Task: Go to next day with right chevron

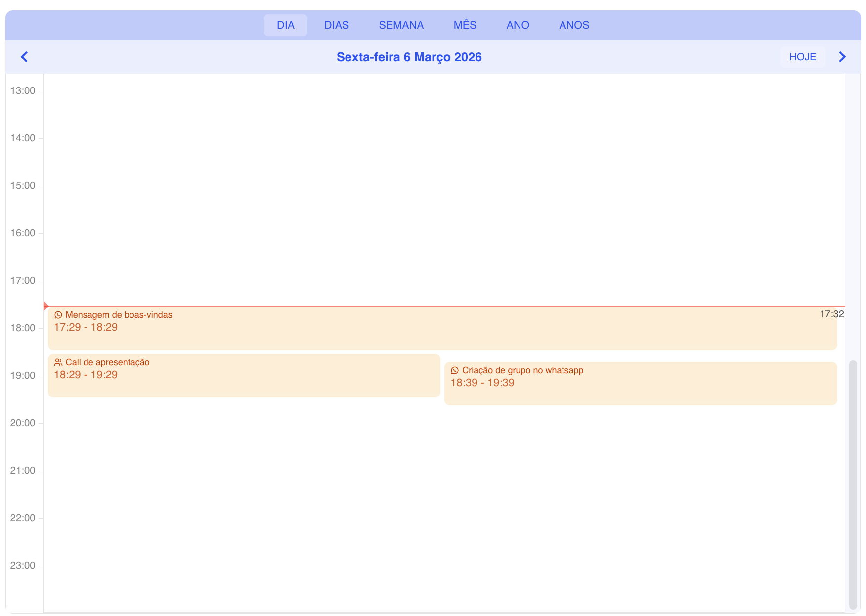Action: tap(842, 57)
